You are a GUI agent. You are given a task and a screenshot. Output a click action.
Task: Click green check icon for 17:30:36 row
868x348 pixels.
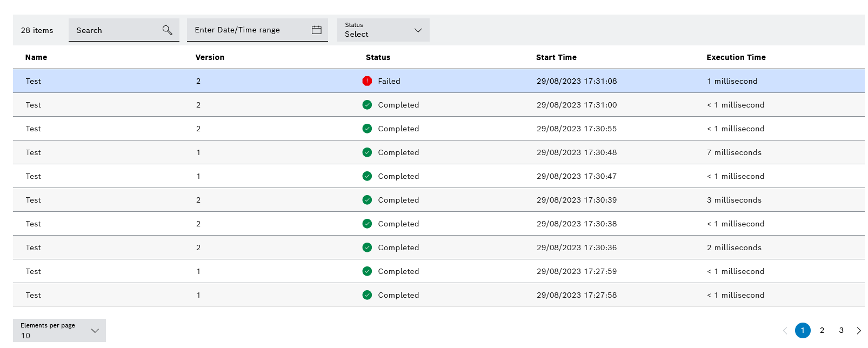click(x=367, y=247)
